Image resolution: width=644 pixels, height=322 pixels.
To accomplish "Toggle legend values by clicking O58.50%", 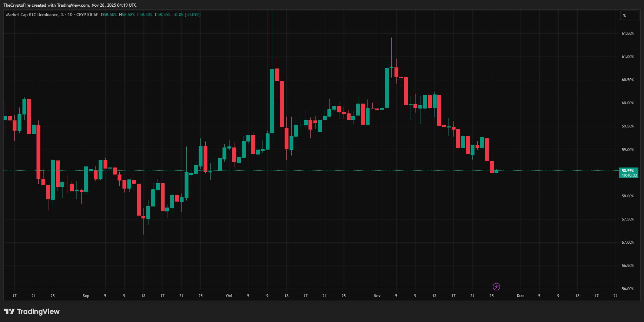I will point(108,15).
